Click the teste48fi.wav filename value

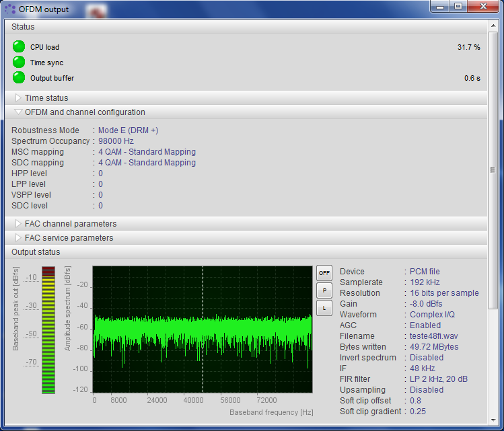[434, 336]
